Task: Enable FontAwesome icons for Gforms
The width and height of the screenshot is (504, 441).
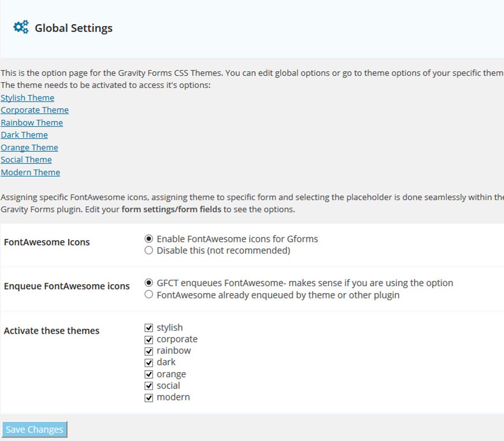Action: coord(149,239)
